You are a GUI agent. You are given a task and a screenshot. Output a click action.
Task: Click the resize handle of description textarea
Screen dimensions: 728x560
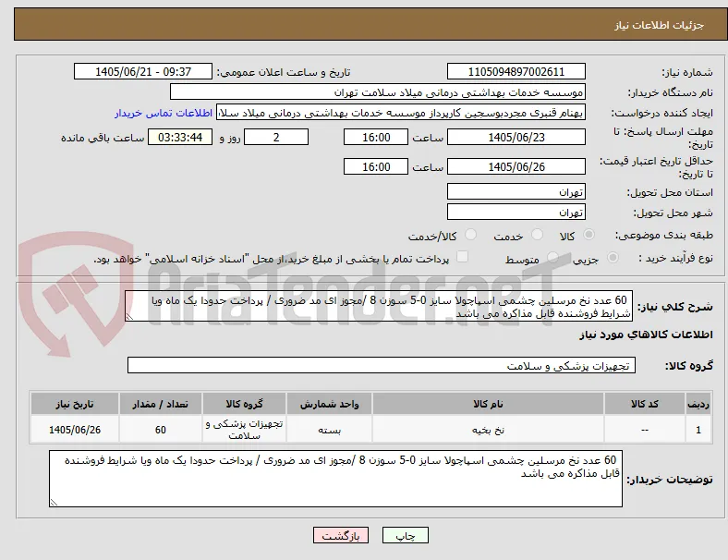point(129,316)
